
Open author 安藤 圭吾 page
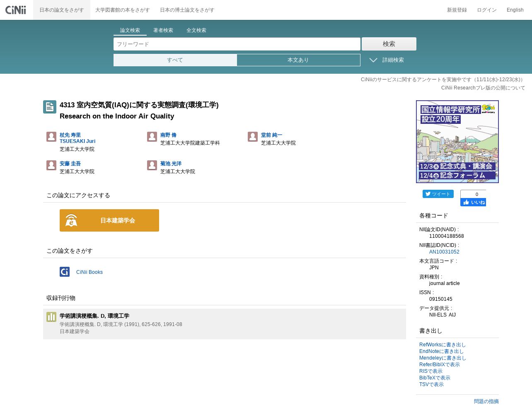[x=70, y=164]
